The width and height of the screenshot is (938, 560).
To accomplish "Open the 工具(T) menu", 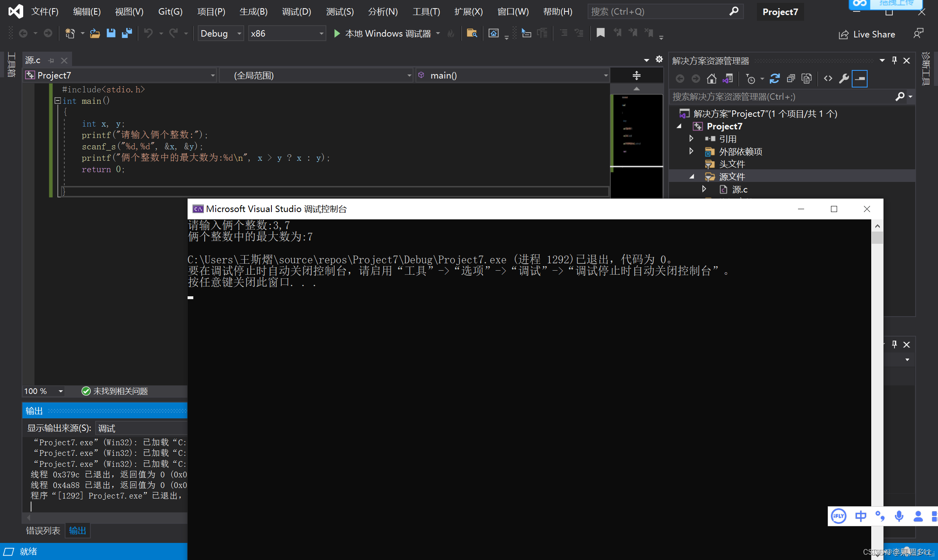I will 426,11.
